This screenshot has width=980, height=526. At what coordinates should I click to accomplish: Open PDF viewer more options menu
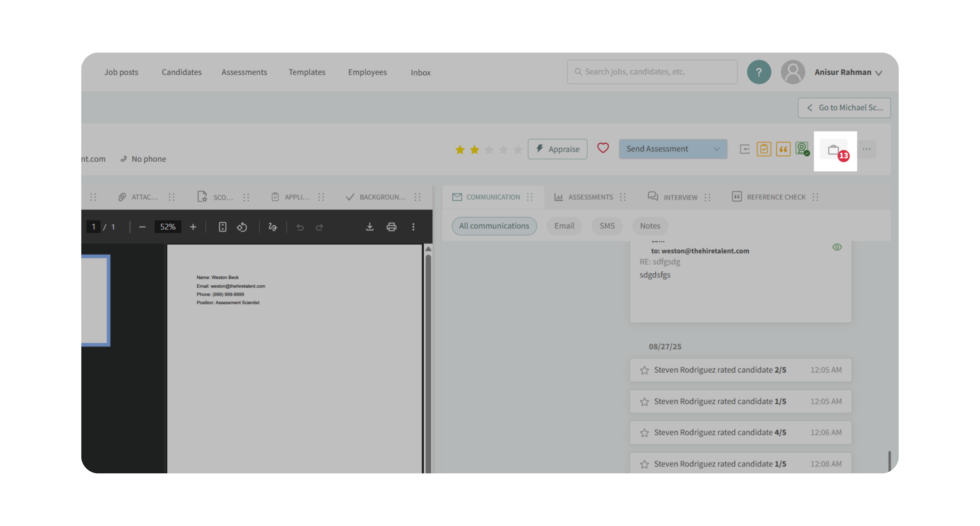[x=413, y=227]
